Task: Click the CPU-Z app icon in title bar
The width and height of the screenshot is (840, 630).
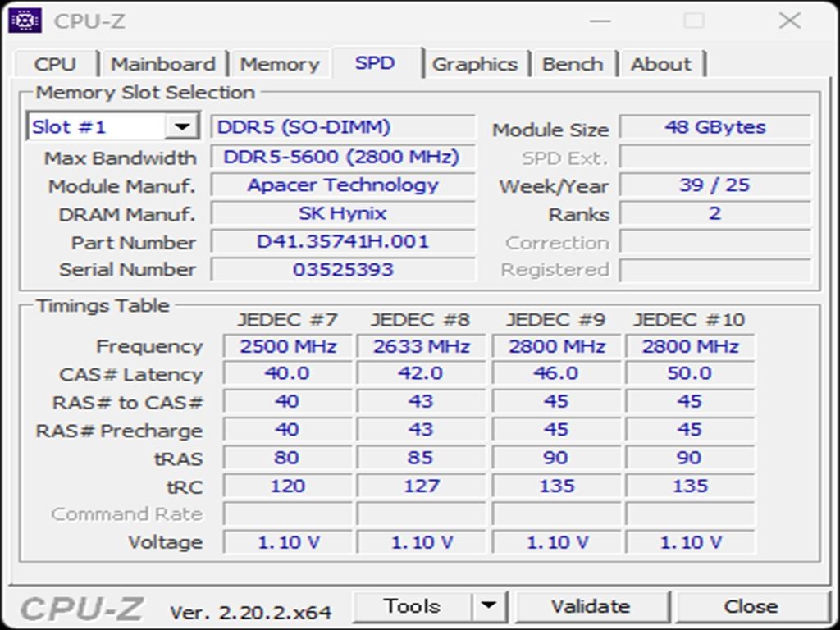Action: pos(25,21)
